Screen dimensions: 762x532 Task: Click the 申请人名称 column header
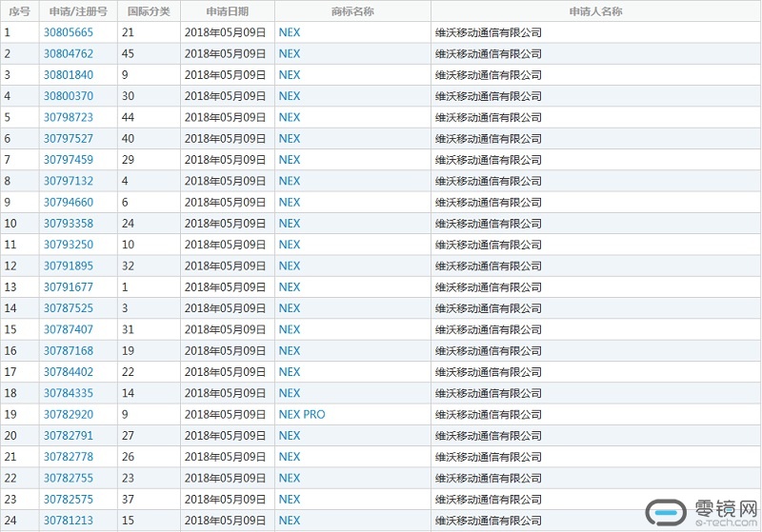point(596,11)
